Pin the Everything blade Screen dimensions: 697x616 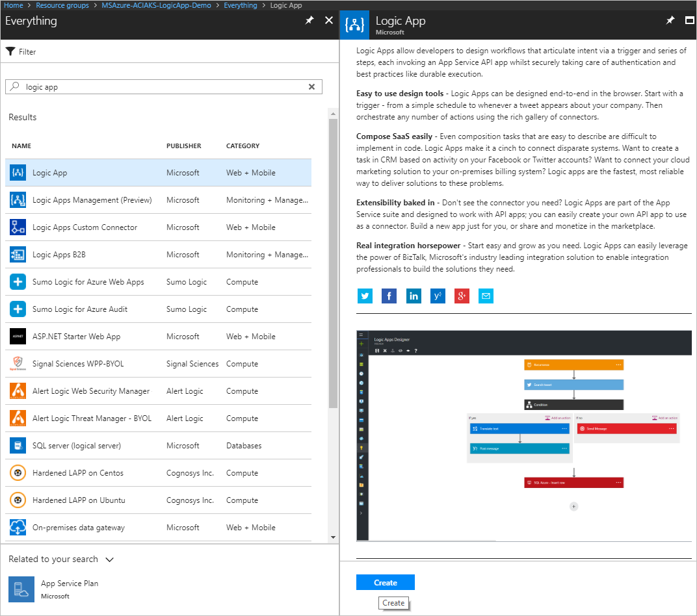pos(309,20)
